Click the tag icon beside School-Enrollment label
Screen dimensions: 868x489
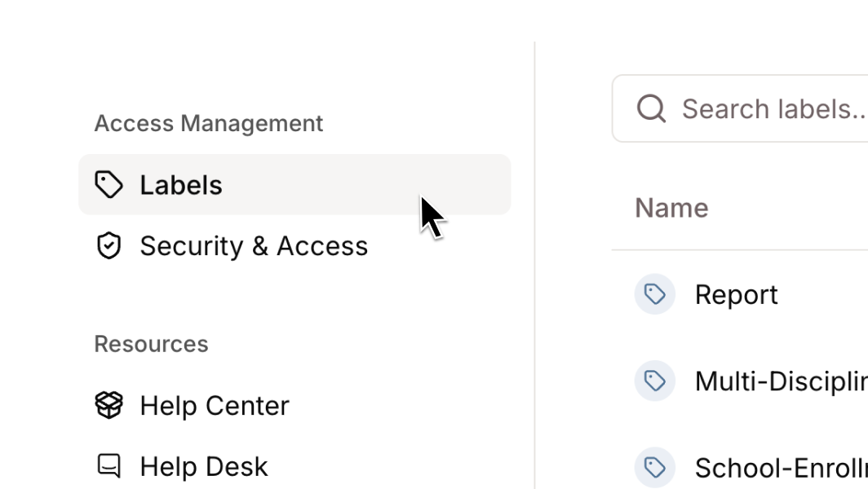click(x=655, y=468)
